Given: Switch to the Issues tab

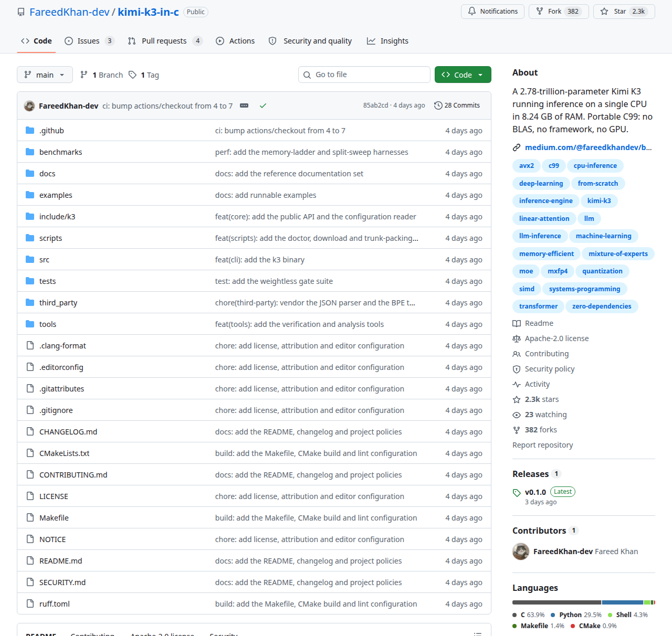Looking at the screenshot, I should click(x=89, y=41).
